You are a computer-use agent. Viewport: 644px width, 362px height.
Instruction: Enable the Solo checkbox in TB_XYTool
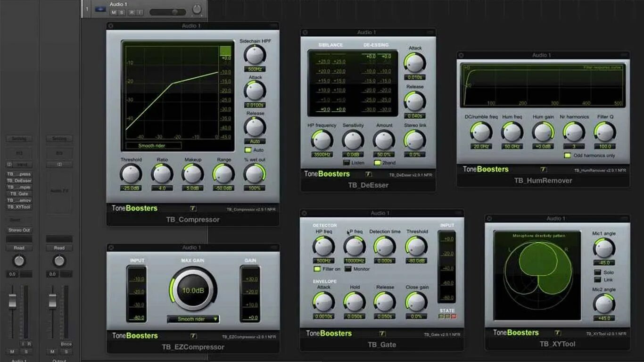point(597,272)
